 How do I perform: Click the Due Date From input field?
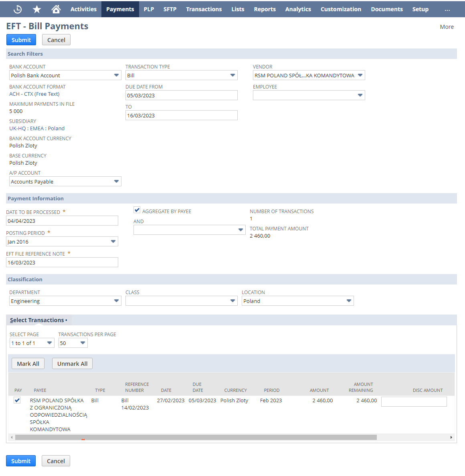(x=181, y=95)
